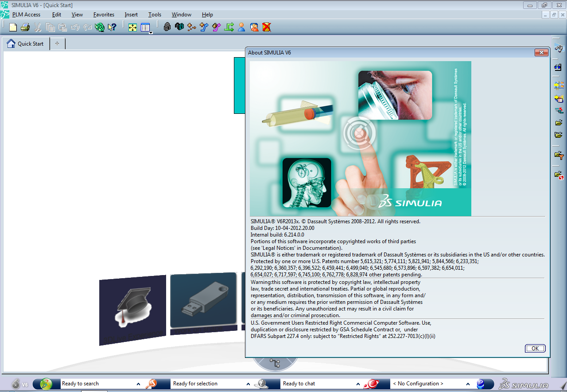
Task: Open the Edit menu
Action: click(57, 15)
